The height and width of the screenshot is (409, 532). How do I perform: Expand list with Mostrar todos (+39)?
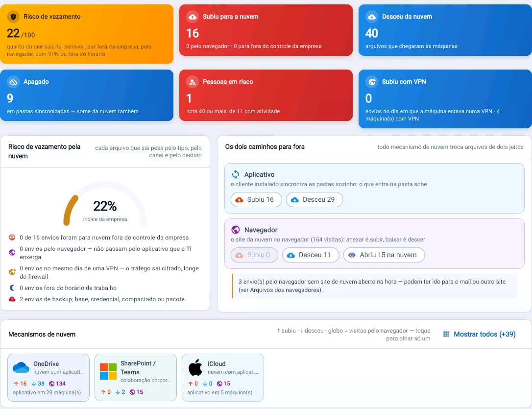tap(480, 334)
